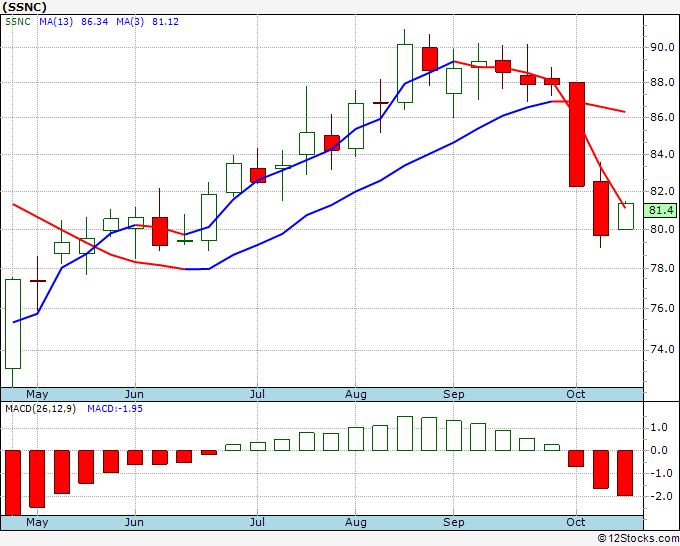
Task: Click the MACD(26,12,9) indicator label
Action: [40, 409]
